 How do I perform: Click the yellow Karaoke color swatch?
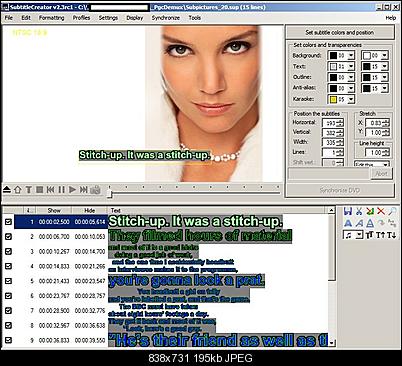click(x=333, y=99)
